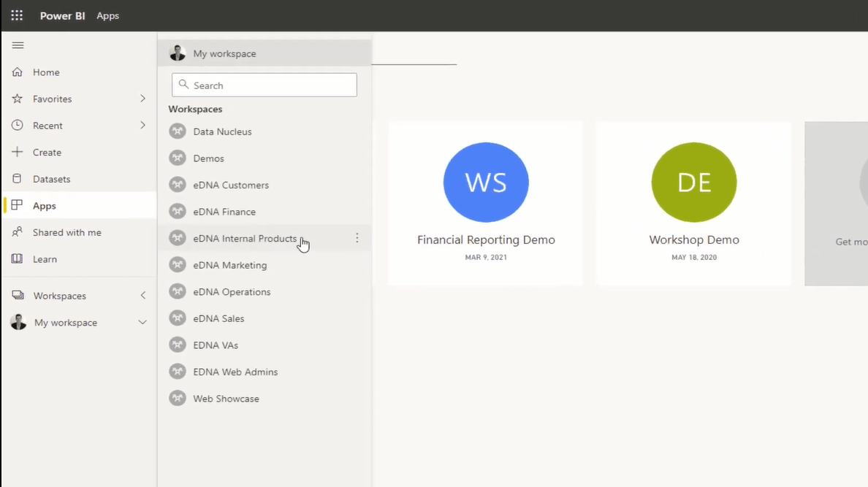This screenshot has width=868, height=487.
Task: Open the app launcher grid icon
Action: pyautogui.click(x=17, y=15)
